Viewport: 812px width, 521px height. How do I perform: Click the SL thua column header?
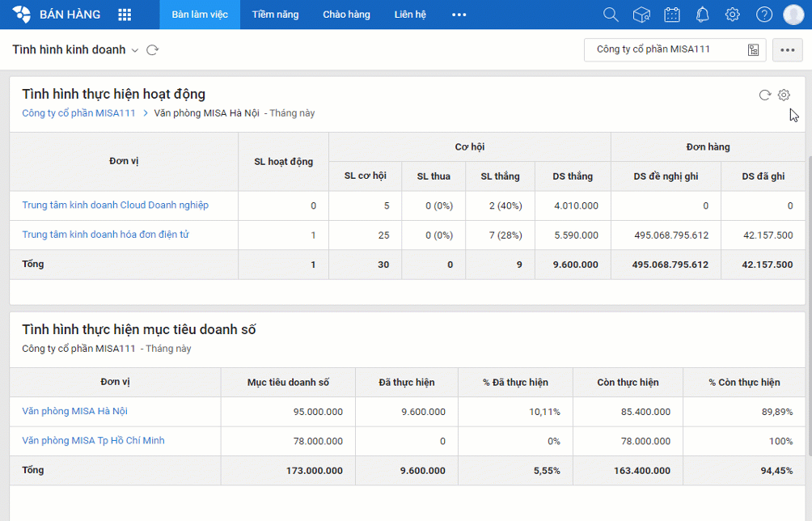click(x=433, y=176)
